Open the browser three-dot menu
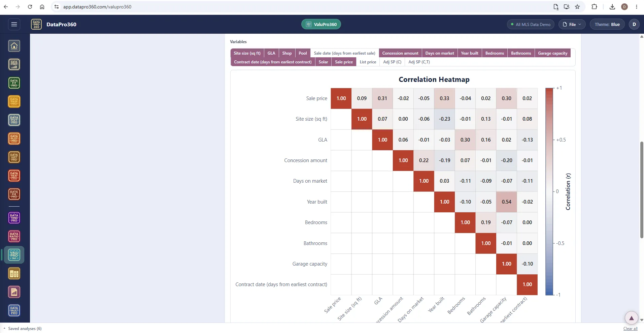Viewport: 644px width, 333px height. click(637, 7)
